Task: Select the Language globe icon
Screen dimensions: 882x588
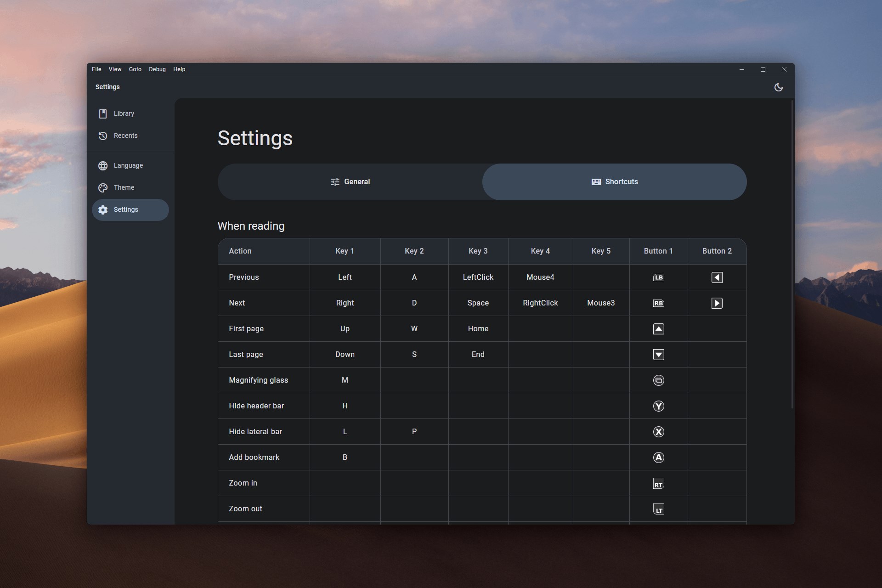Action: point(103,166)
